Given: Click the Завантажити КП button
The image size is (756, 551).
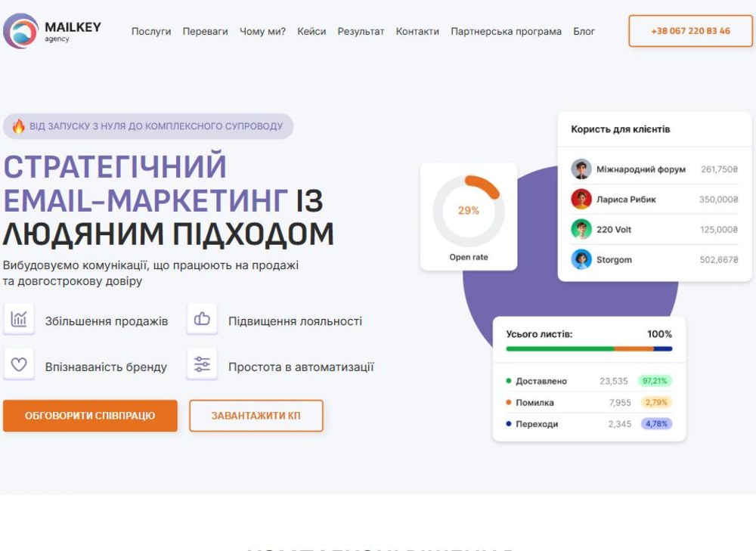Looking at the screenshot, I should pos(256,416).
